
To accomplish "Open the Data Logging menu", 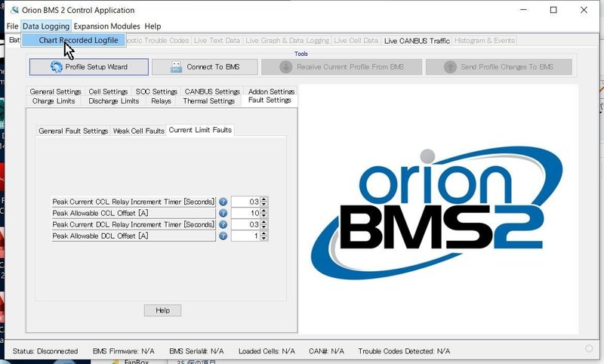I will [x=46, y=26].
